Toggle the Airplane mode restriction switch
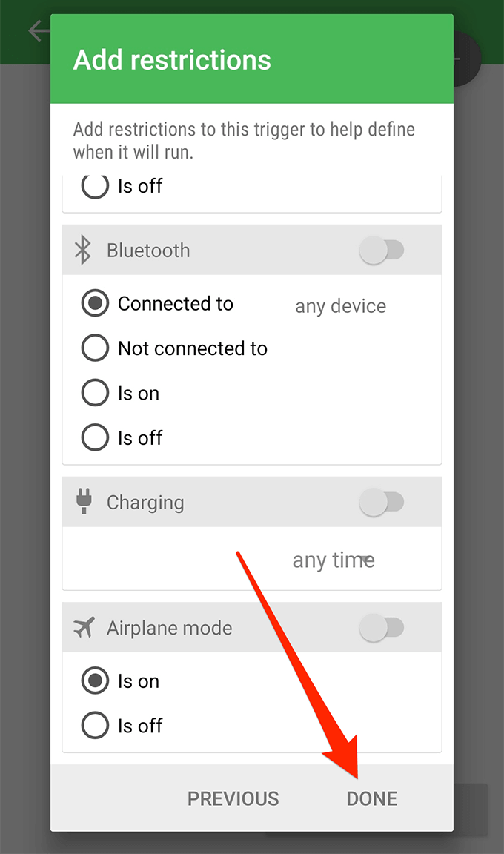 (x=382, y=628)
